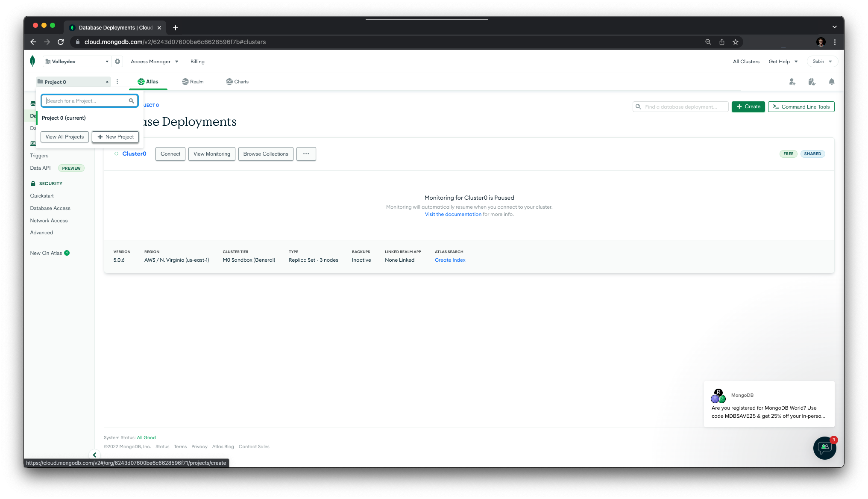Open Visit the documentation link
Viewport: 868px width, 499px height.
(453, 214)
